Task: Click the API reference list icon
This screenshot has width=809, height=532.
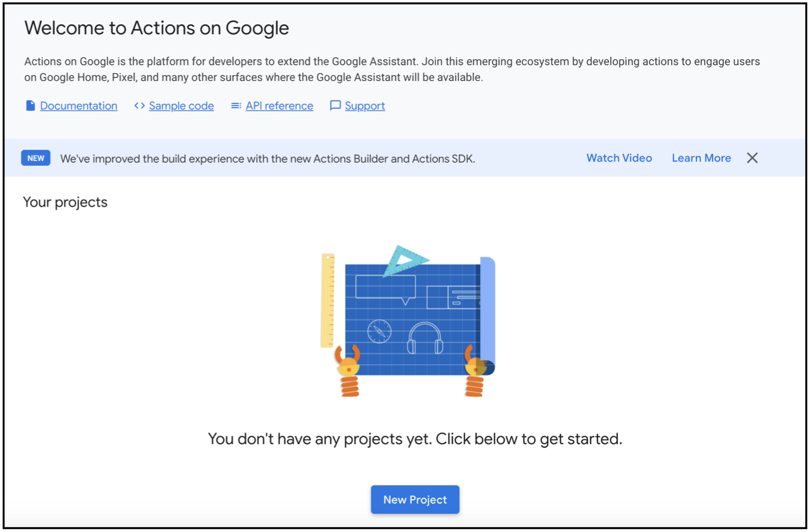Action: click(236, 106)
